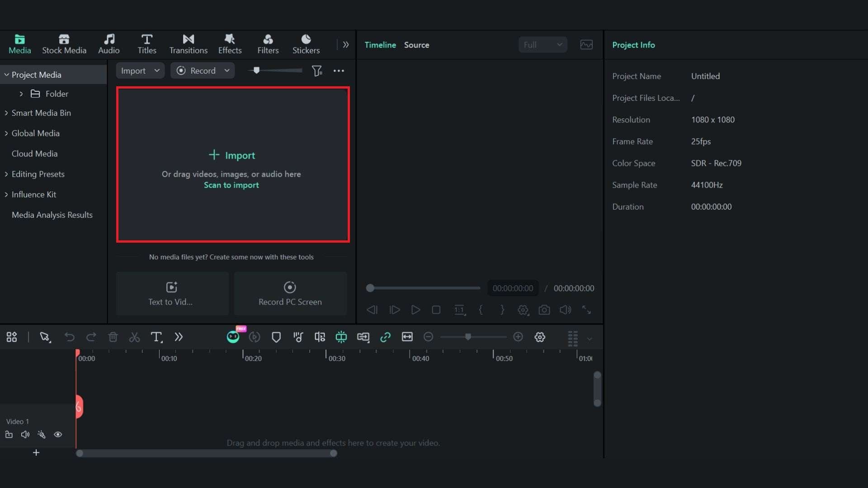Step to previous frame
The height and width of the screenshot is (488, 868).
[x=372, y=310]
